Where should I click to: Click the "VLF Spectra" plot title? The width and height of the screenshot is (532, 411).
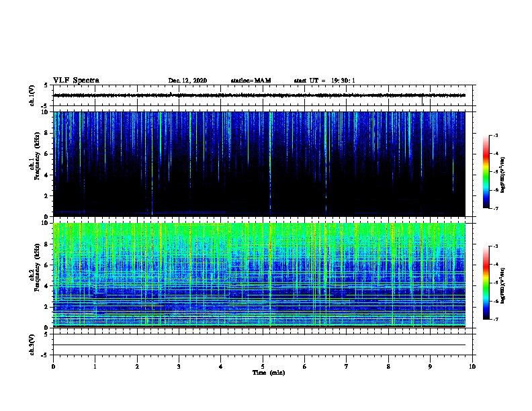point(76,80)
